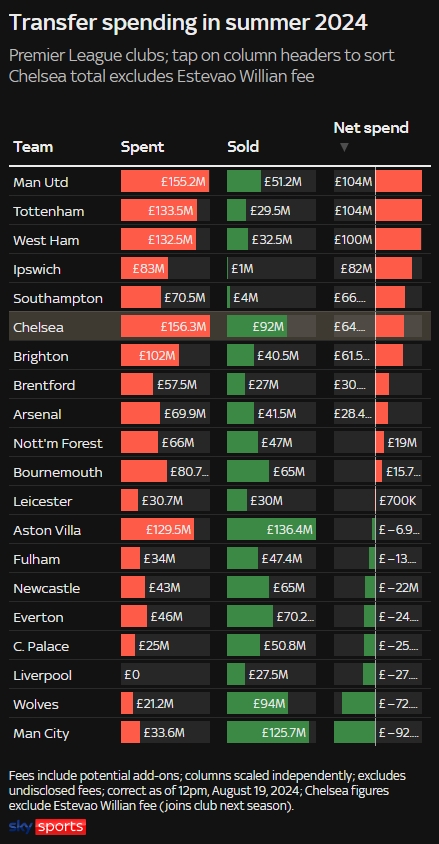Click Chelsea £156.3M spent bar
The image size is (439, 844).
click(165, 327)
